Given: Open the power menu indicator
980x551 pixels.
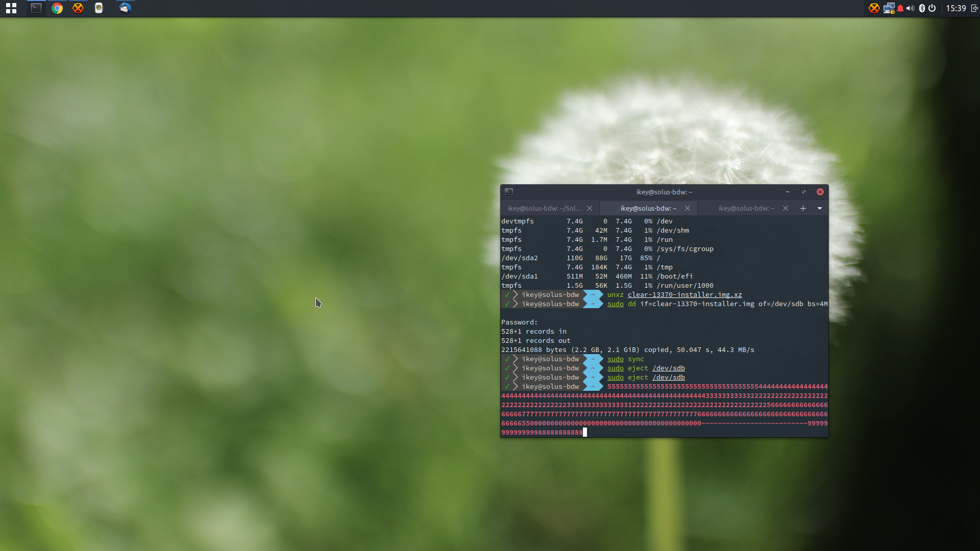Looking at the screenshot, I should (932, 8).
